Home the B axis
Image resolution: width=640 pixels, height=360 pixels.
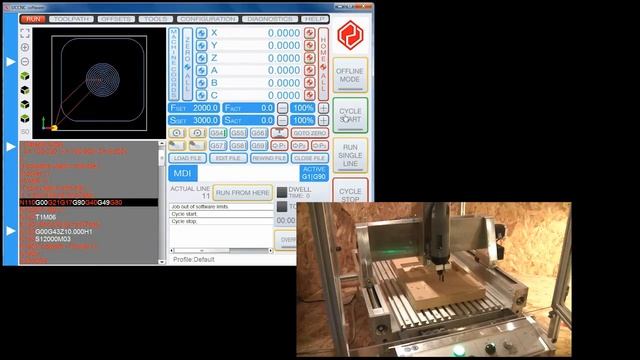[310, 83]
